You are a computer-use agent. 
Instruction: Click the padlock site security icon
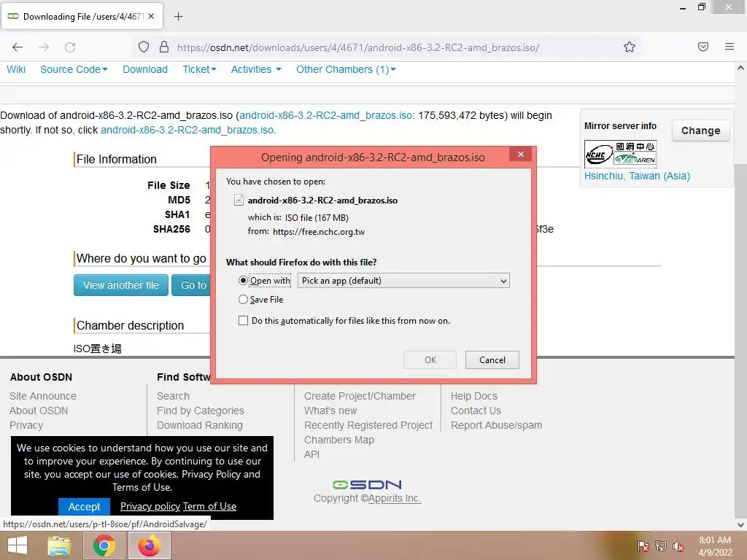[x=164, y=47]
